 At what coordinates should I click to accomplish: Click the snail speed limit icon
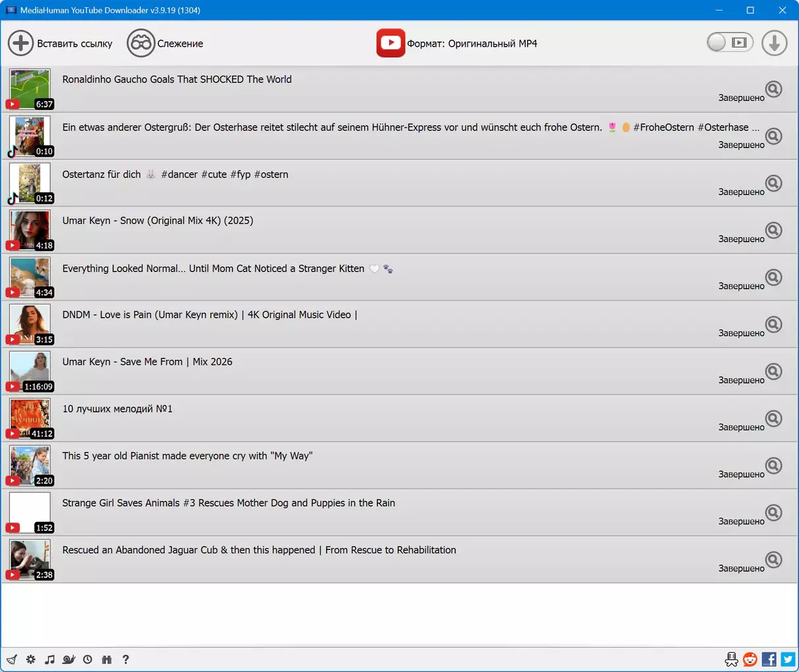tap(69, 659)
